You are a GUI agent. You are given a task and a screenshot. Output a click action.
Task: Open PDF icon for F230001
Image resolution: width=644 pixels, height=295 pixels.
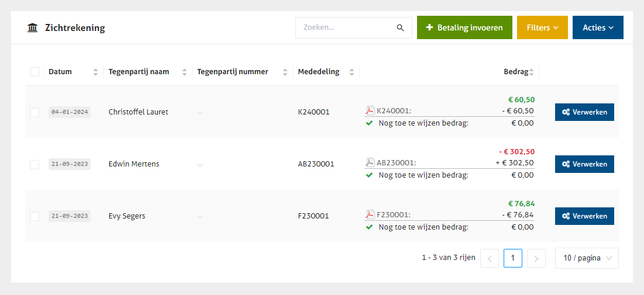click(x=370, y=215)
